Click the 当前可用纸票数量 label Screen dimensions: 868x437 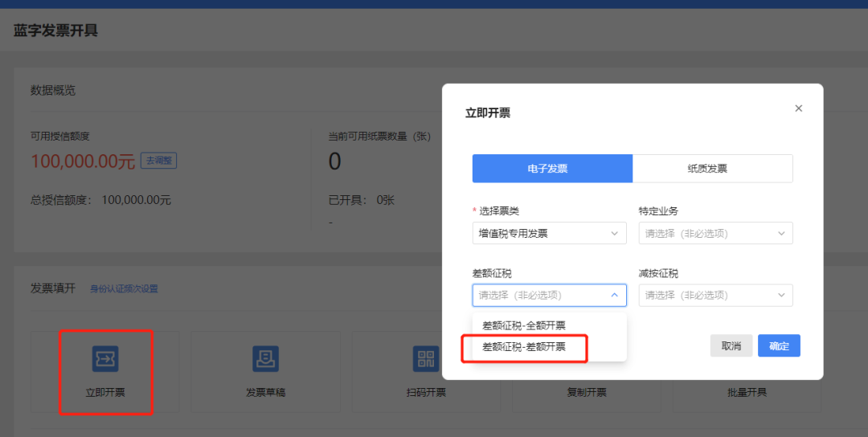(379, 136)
